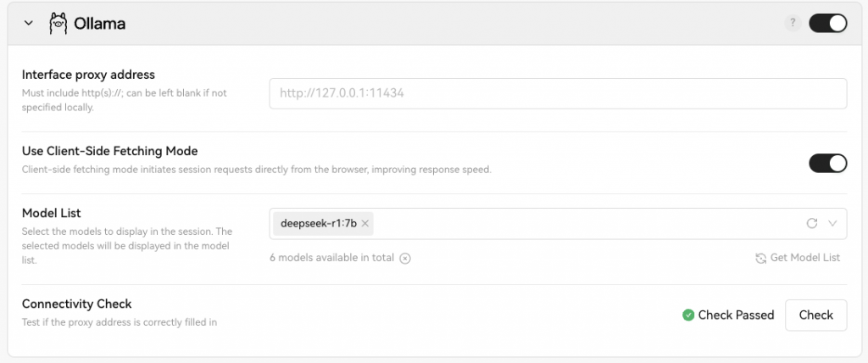Click the refresh icon in model selector
The height and width of the screenshot is (363, 868).
pyautogui.click(x=811, y=224)
